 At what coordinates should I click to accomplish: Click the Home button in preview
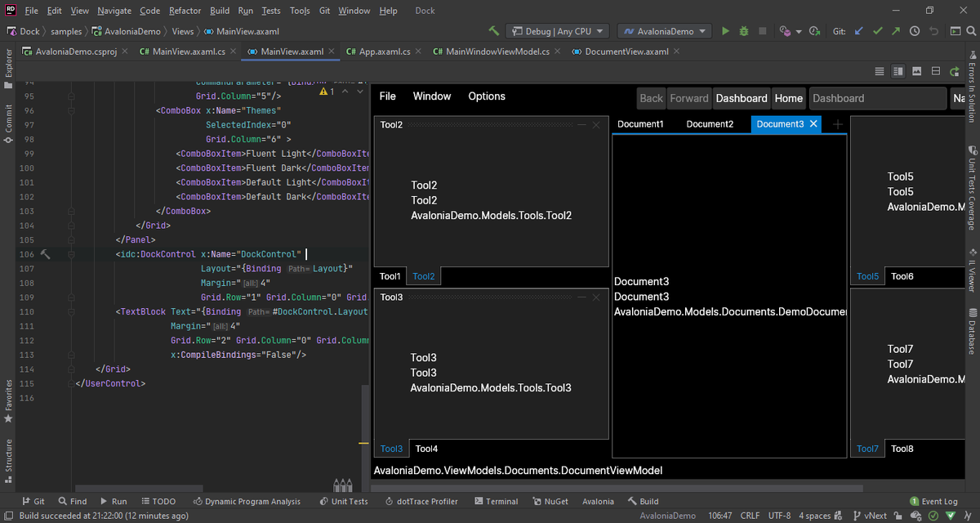tap(789, 98)
